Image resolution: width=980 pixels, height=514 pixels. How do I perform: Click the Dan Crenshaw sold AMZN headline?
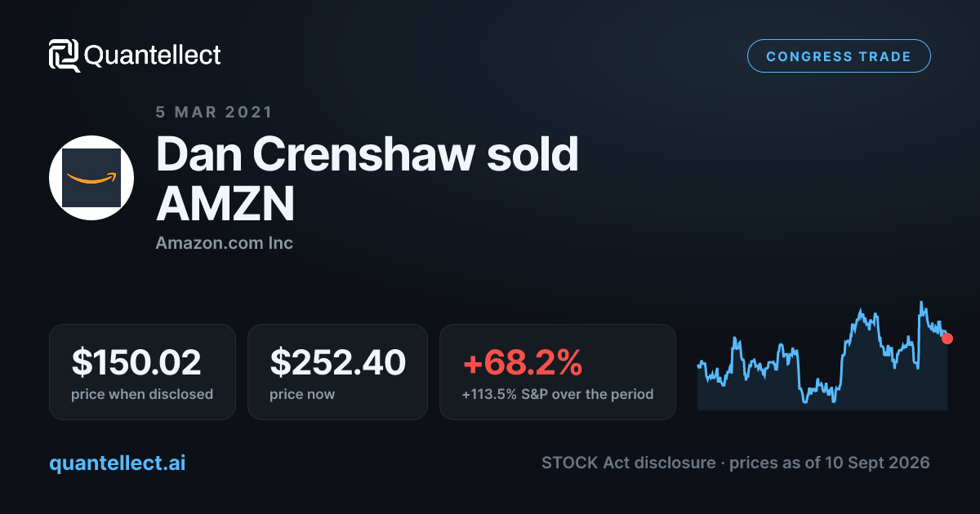tap(367, 178)
